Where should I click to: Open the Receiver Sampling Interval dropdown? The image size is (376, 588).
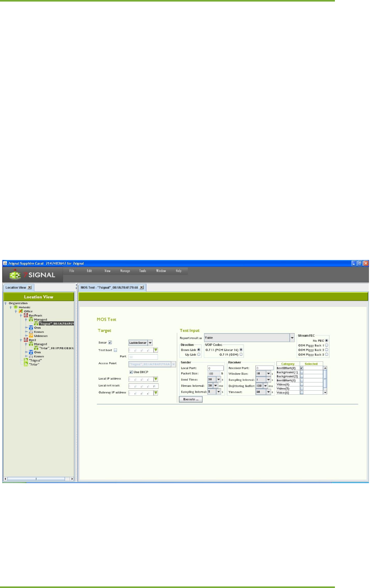pyautogui.click(x=268, y=380)
